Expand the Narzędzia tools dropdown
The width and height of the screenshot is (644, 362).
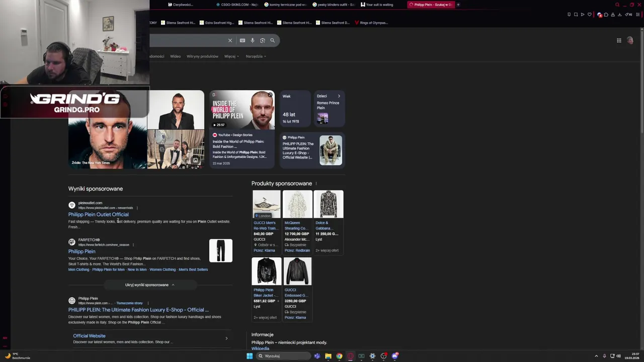(256, 56)
